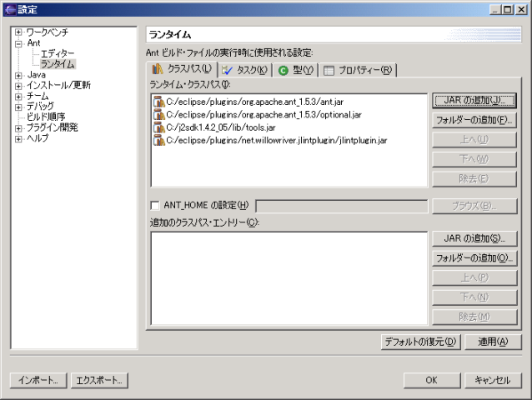
Task: Collapse the Ant tree node
Action: coord(18,42)
